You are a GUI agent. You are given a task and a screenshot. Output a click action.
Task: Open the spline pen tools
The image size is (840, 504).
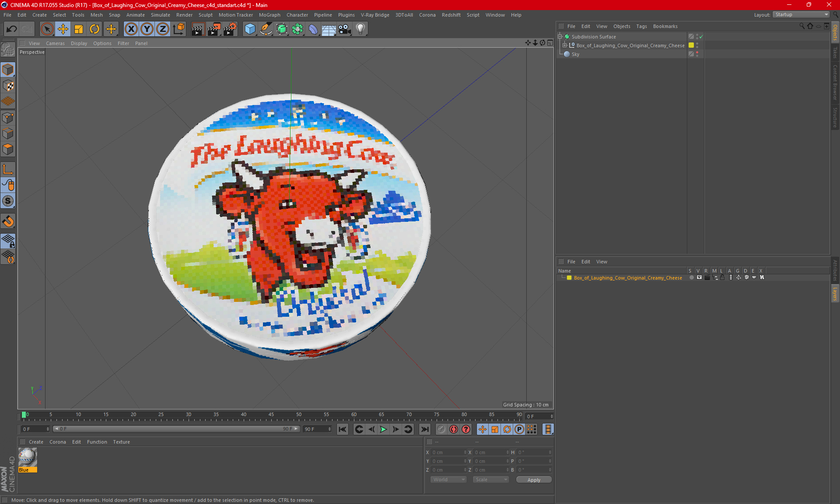(266, 29)
